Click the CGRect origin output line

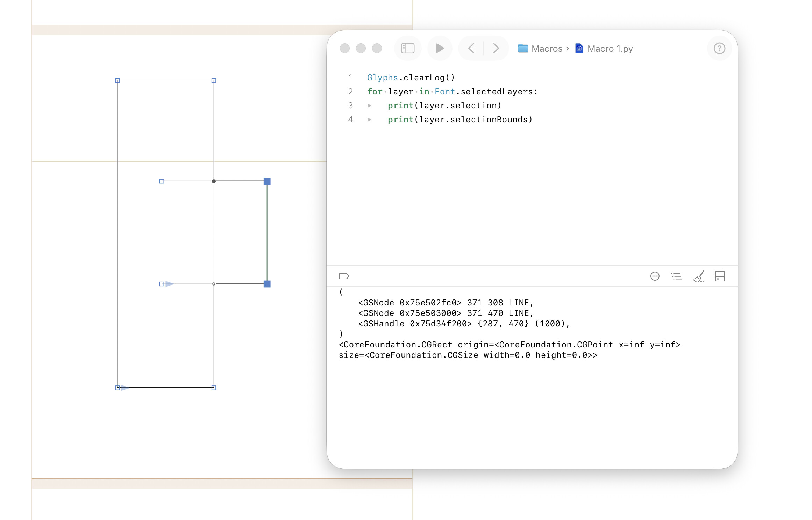pos(510,345)
